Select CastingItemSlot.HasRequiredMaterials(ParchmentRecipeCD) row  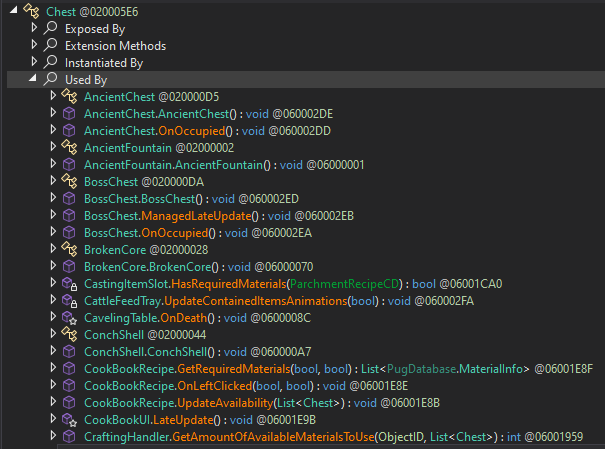point(293,284)
